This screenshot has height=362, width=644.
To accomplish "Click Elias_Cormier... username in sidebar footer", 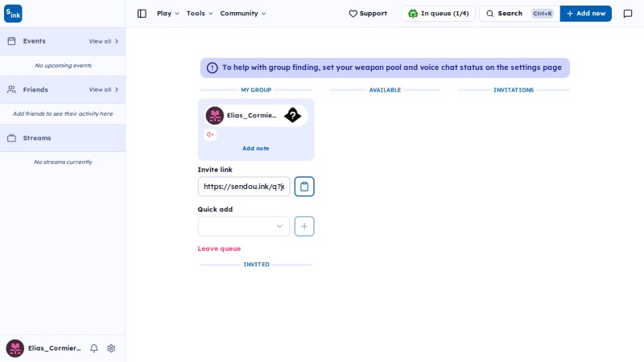I will (54, 348).
